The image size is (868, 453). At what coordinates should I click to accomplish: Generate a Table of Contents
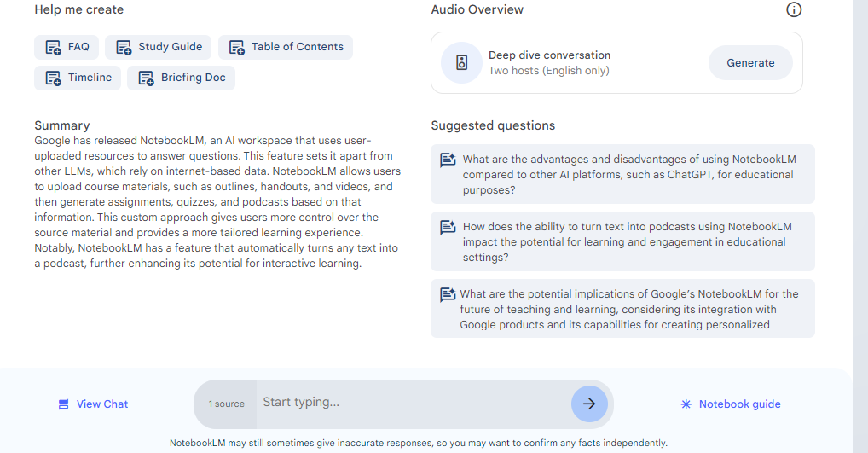[x=286, y=47]
